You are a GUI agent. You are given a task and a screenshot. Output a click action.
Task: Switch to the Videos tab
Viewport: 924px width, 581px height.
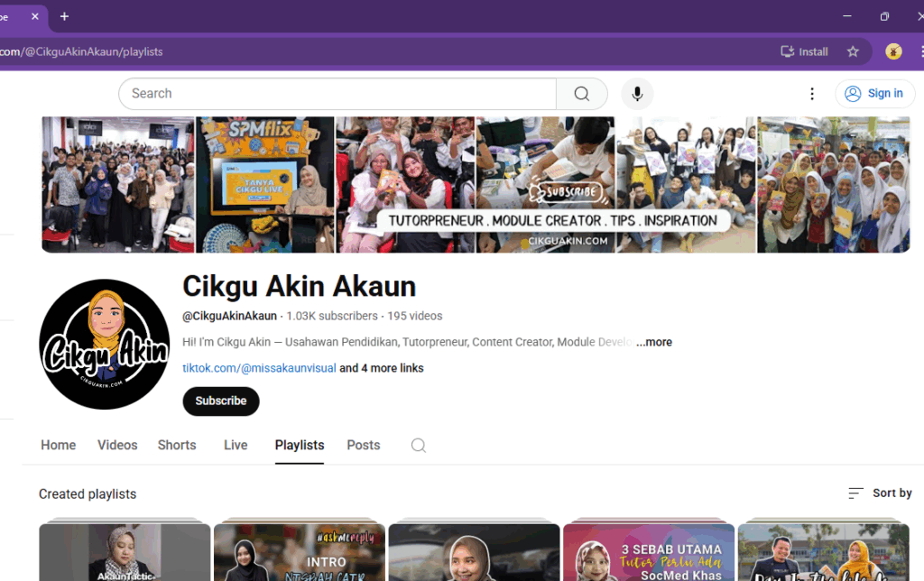point(117,446)
